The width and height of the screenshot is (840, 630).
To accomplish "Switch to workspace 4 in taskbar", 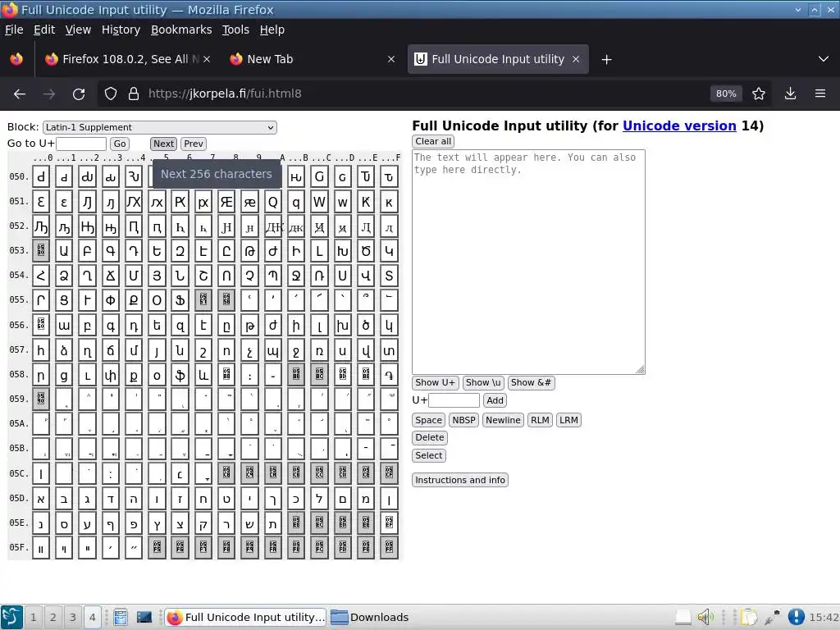I will (x=92, y=617).
